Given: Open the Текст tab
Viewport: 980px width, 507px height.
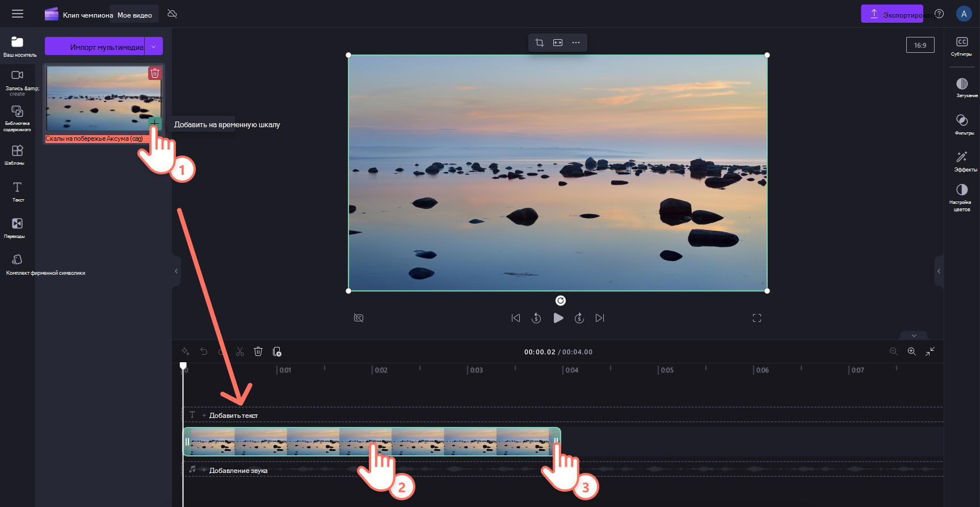Looking at the screenshot, I should click(18, 191).
